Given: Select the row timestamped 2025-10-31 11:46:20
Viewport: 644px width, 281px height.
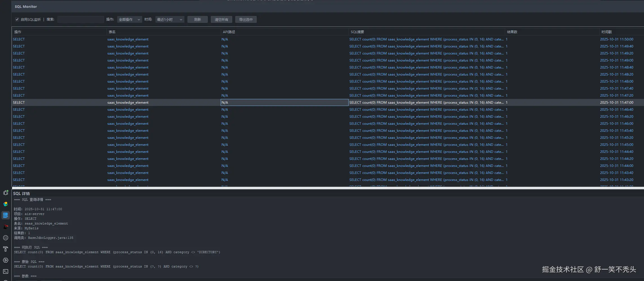Looking at the screenshot, I should click(x=328, y=117).
